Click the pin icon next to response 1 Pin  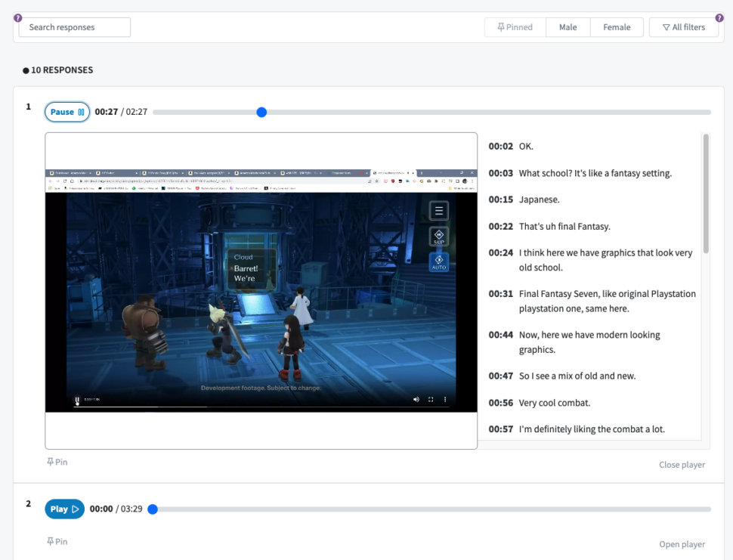tap(50, 462)
